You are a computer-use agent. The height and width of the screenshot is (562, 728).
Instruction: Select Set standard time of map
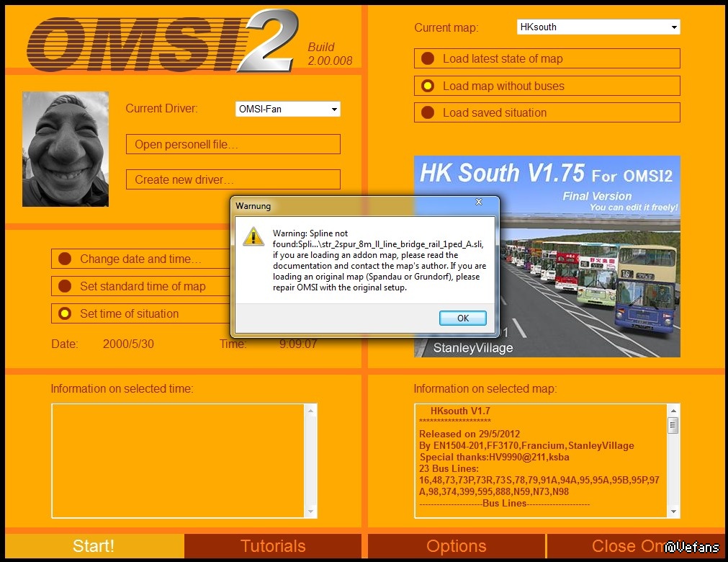[142, 286]
